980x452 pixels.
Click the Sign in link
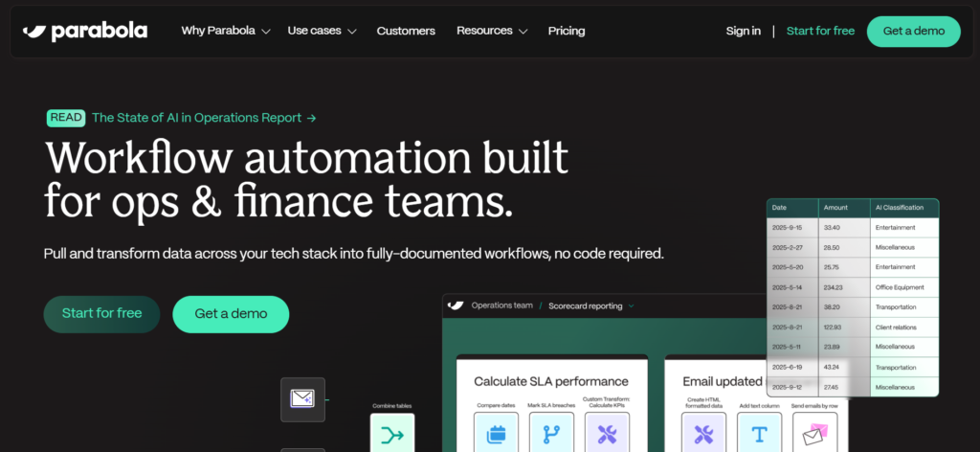743,31
